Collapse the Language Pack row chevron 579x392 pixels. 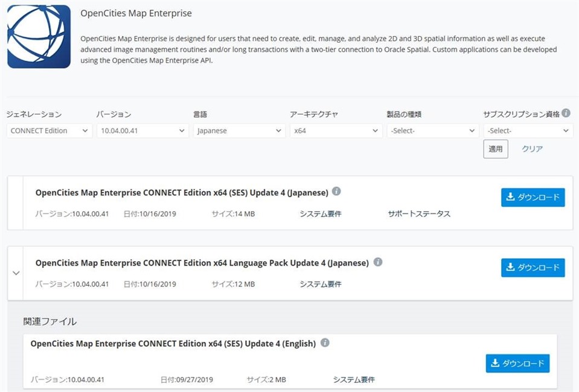16,273
